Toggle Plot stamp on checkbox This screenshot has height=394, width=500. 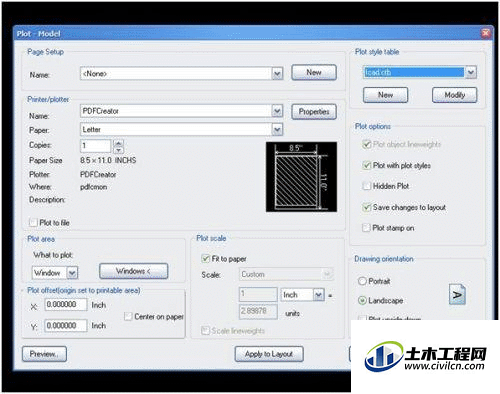point(366,228)
